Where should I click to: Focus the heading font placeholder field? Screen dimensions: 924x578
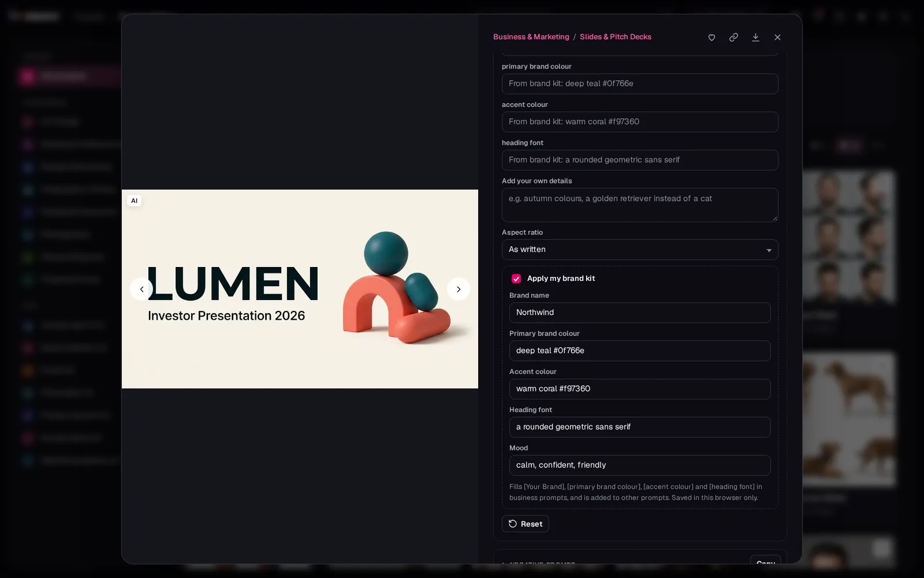(x=640, y=160)
